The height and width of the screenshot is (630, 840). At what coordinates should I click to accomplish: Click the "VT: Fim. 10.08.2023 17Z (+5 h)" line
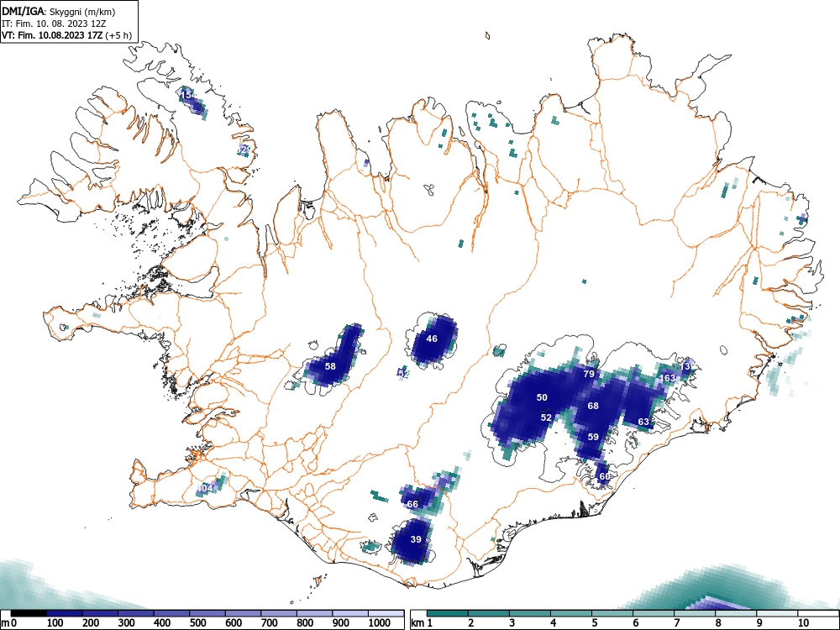pos(66,35)
